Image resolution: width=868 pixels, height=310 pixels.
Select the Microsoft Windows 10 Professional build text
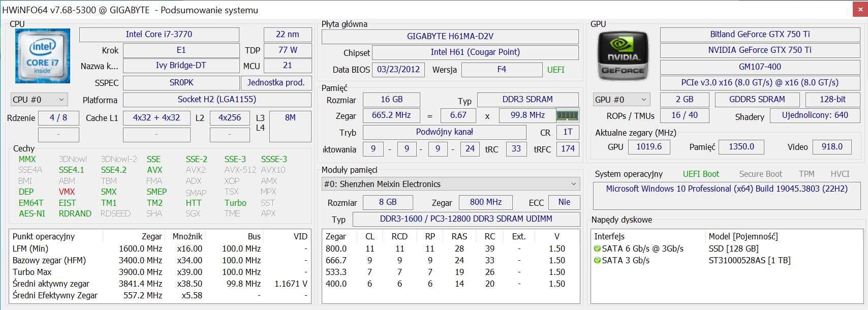click(x=727, y=189)
